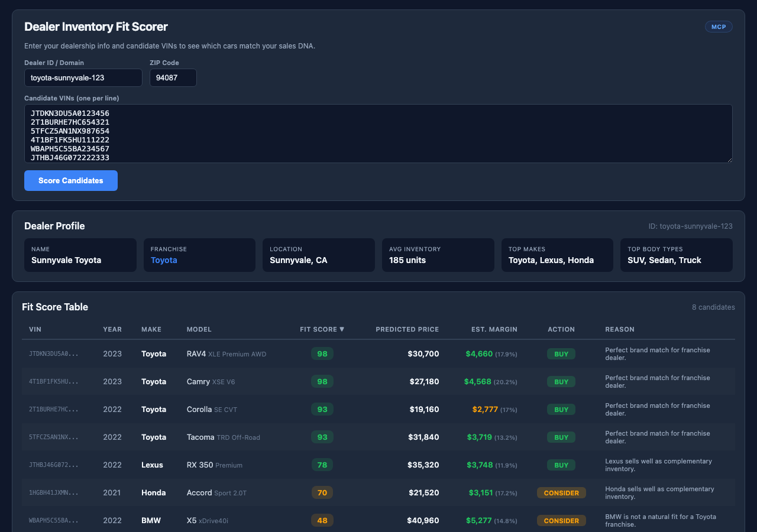Toggle CONSIDER status on the BMW X5 row
The image size is (757, 532).
(x=561, y=521)
